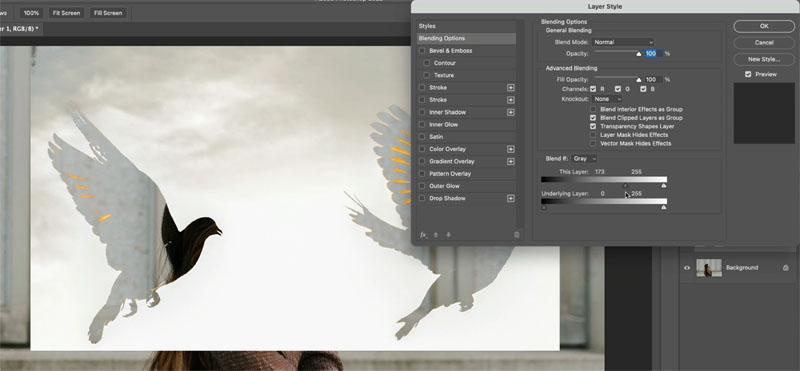Select the Drop Shadow style row
The image size is (800, 371).
point(466,198)
